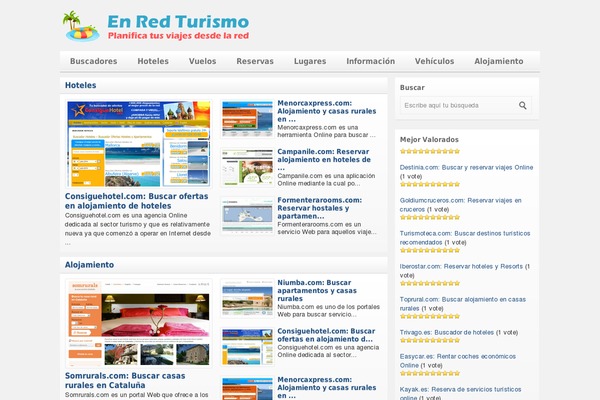Open the Menorcaxpress.com thumbnail in Hoteles
This screenshot has height=400, width=600.
coord(247,119)
